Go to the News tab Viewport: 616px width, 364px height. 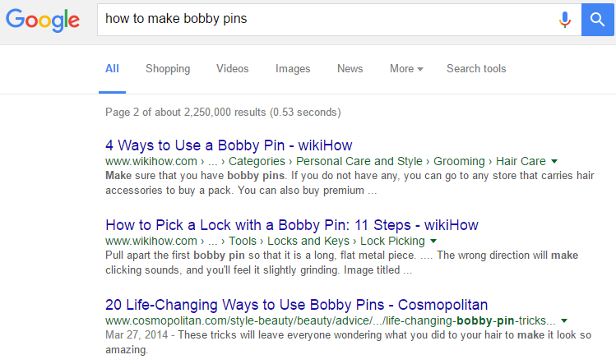350,69
